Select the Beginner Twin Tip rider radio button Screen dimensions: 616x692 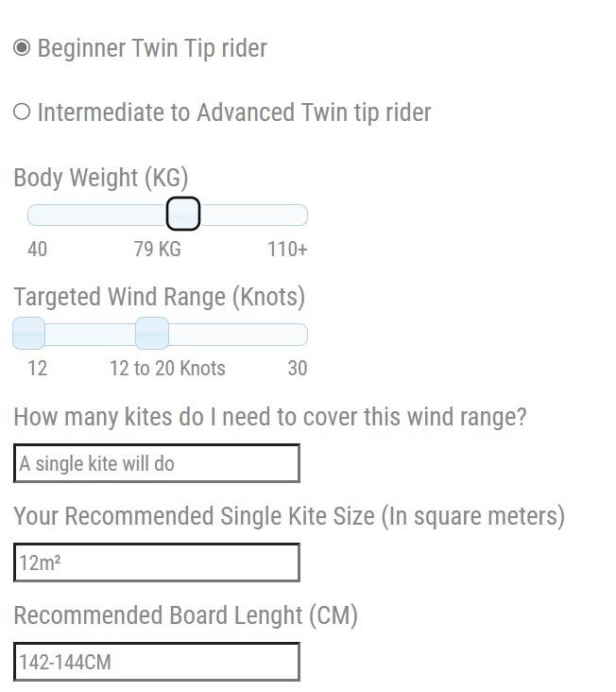22,48
